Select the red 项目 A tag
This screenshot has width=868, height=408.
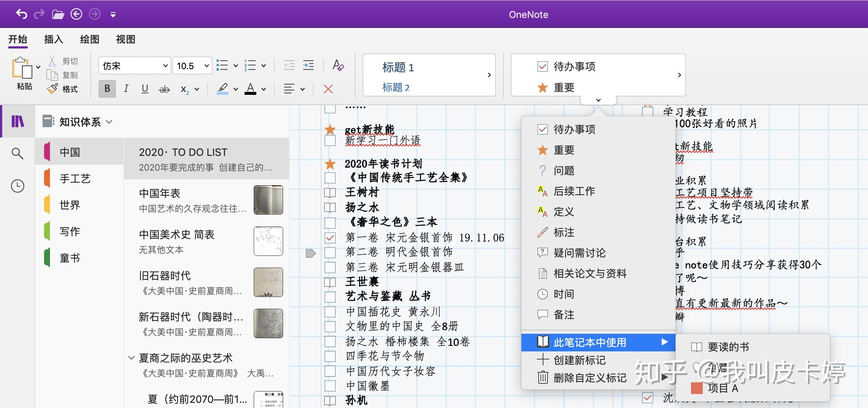(752, 388)
